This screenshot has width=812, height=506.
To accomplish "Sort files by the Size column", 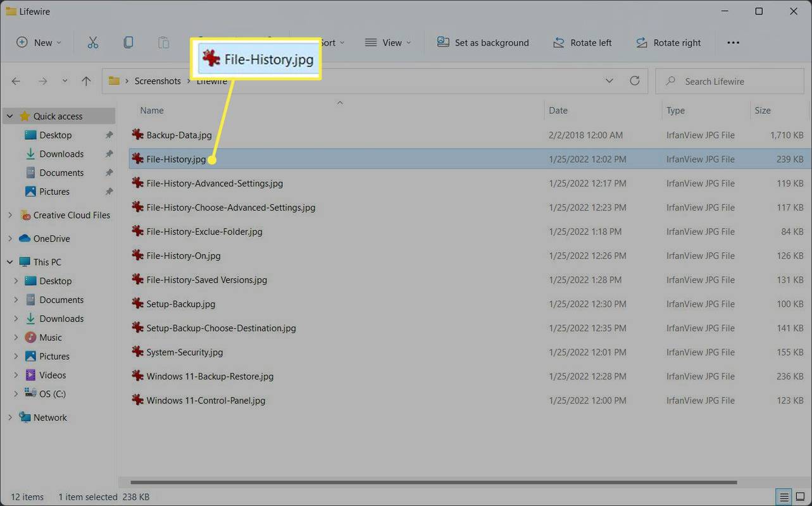I will point(763,110).
